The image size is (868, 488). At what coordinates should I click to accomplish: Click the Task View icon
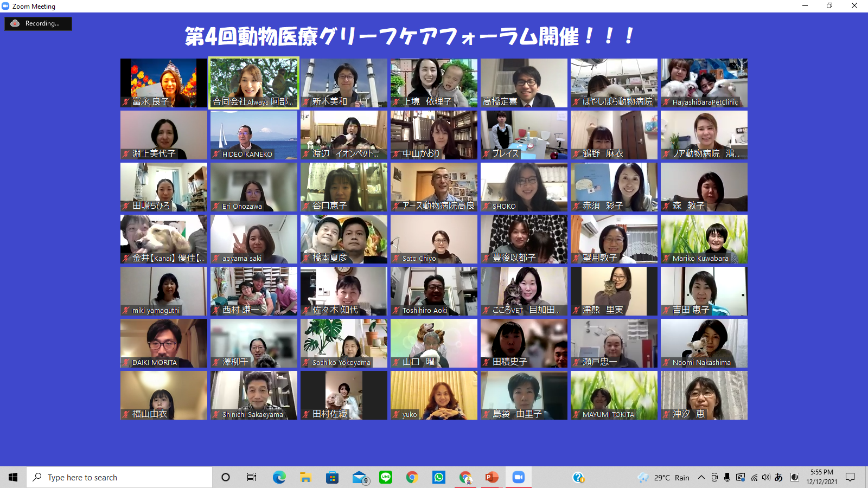252,477
